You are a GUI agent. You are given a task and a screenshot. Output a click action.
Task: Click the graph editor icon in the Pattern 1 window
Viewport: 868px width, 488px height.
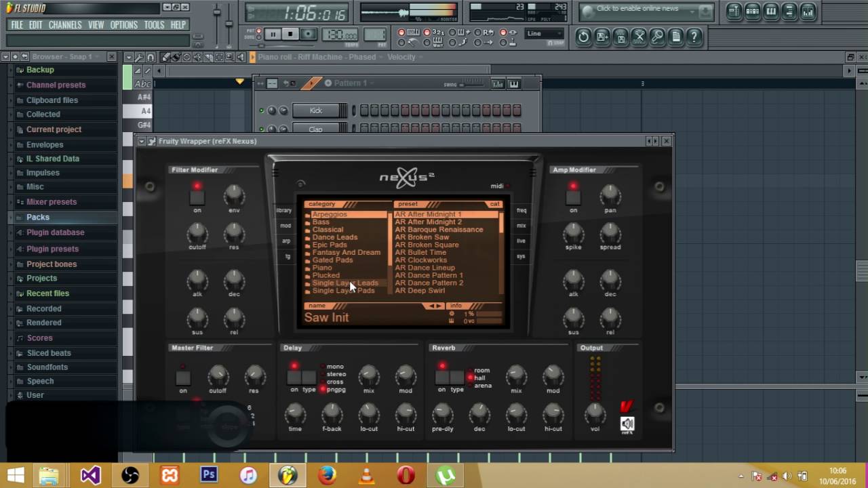[498, 83]
